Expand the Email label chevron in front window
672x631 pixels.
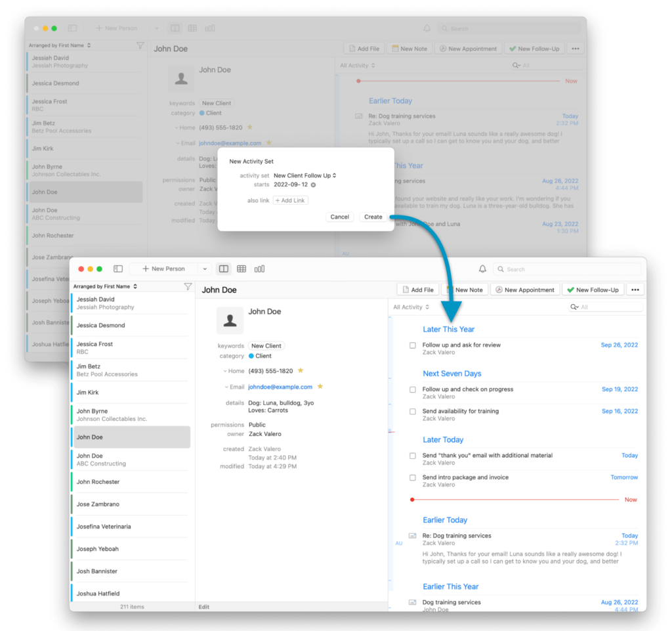226,387
